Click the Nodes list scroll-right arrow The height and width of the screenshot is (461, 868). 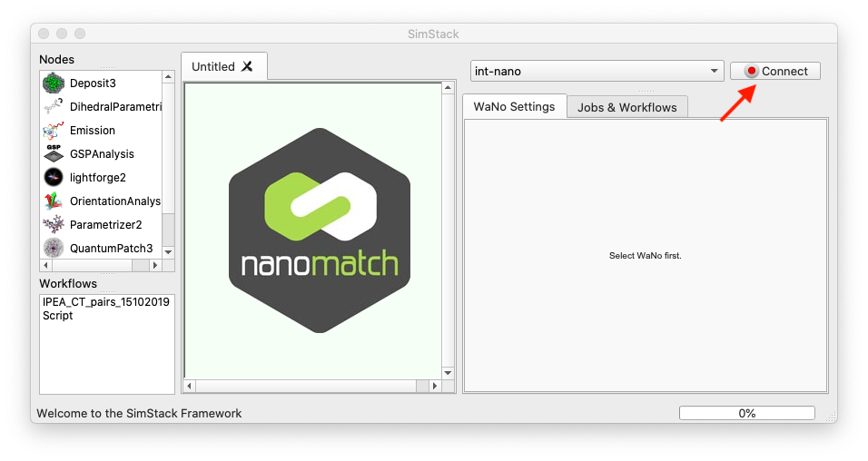click(x=155, y=266)
